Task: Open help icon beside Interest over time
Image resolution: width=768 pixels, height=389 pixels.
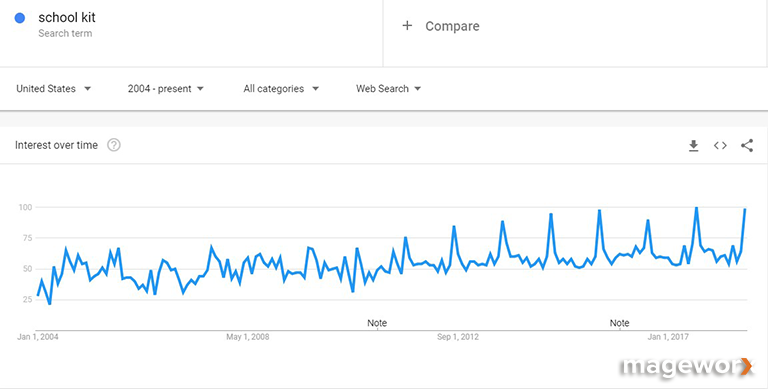Action: tap(114, 145)
